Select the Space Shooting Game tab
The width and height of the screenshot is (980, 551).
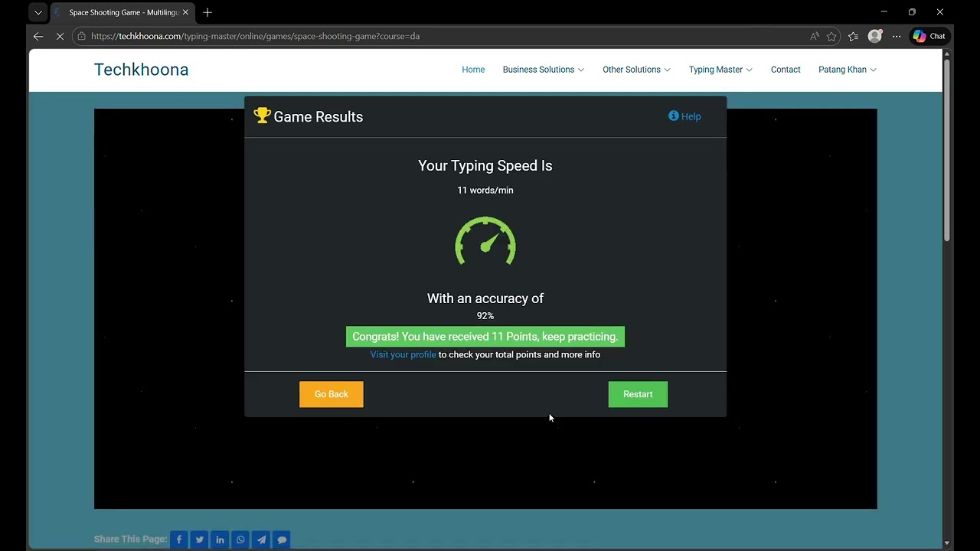(x=122, y=12)
